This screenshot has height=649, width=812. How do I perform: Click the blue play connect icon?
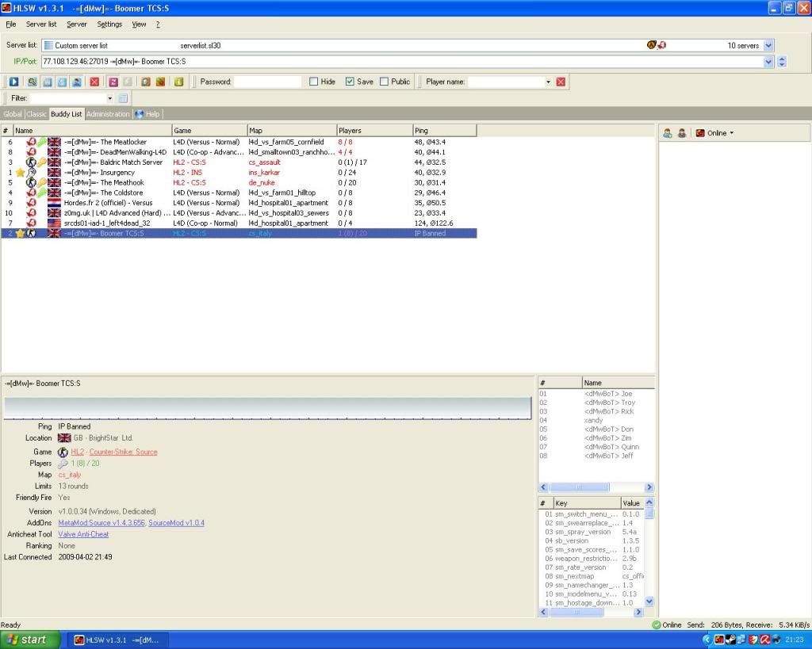14,82
